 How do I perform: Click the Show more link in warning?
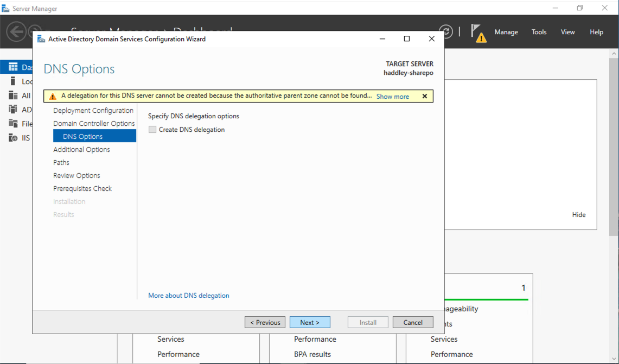393,97
